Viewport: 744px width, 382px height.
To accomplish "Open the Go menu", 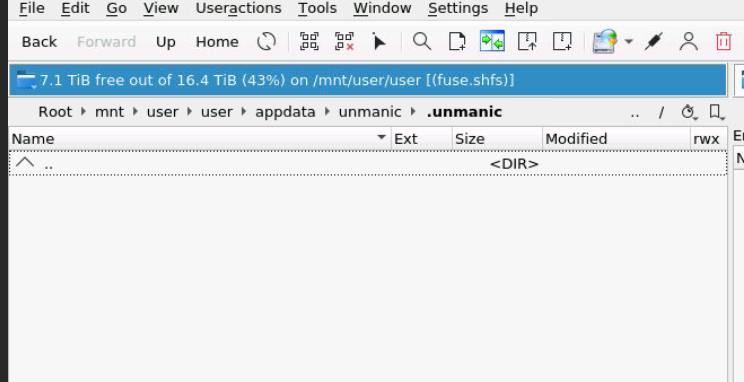I will click(x=117, y=9).
